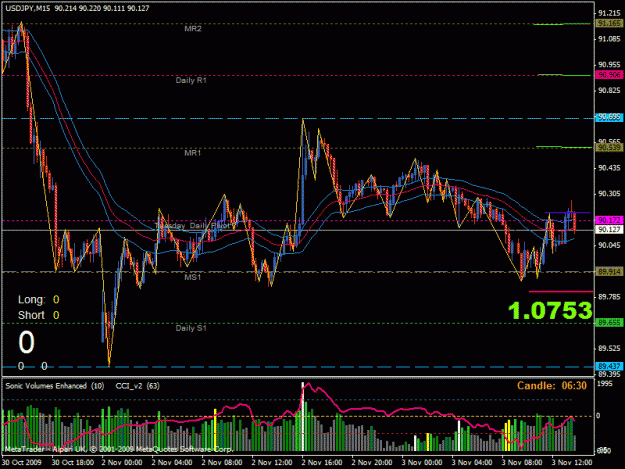
Task: Click the 91.215 price scale value
Action: (609, 13)
